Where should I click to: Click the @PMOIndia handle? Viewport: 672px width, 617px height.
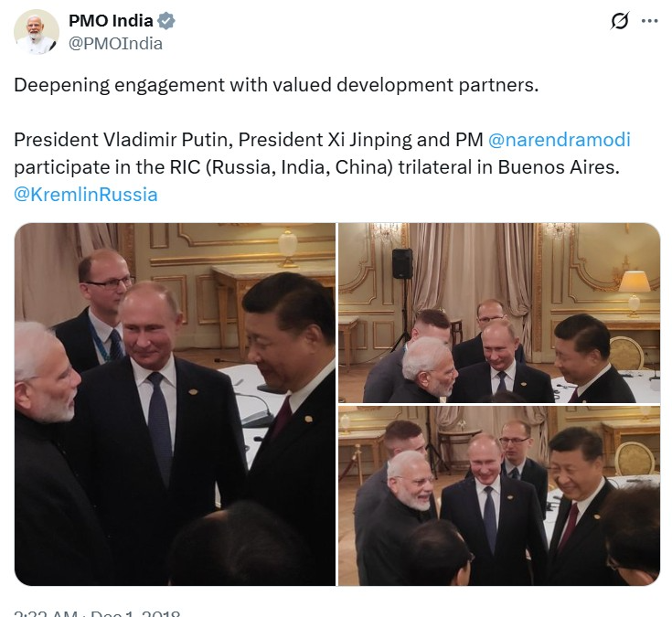116,43
